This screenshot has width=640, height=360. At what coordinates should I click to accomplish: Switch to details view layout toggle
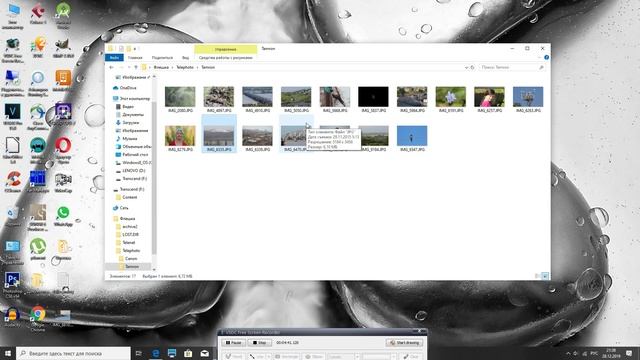click(x=537, y=276)
